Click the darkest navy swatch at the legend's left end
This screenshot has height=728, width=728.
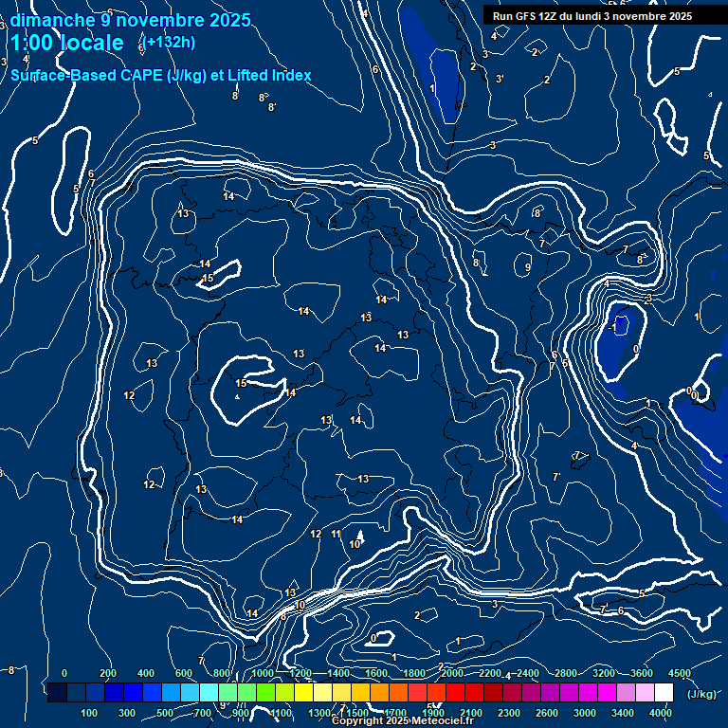click(x=57, y=693)
